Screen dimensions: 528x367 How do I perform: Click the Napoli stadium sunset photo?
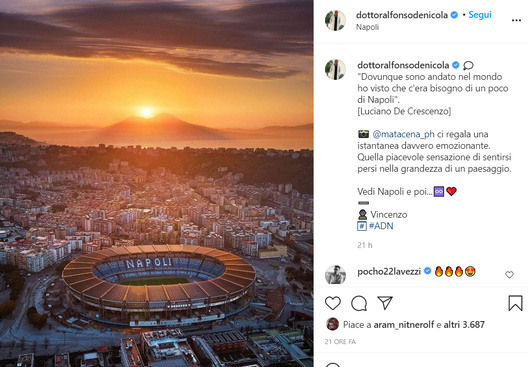[x=157, y=184]
